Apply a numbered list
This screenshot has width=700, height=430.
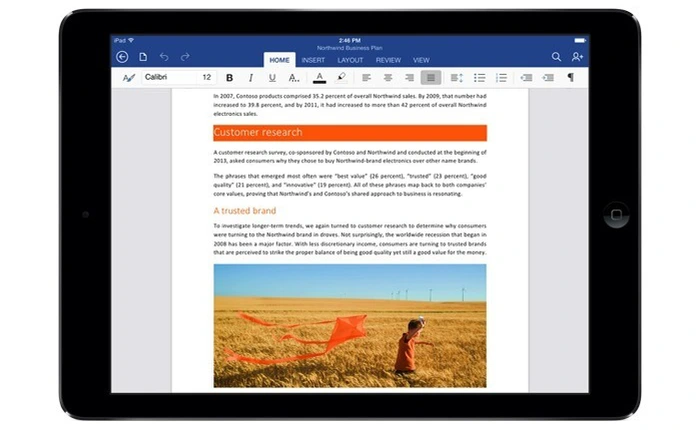click(501, 78)
